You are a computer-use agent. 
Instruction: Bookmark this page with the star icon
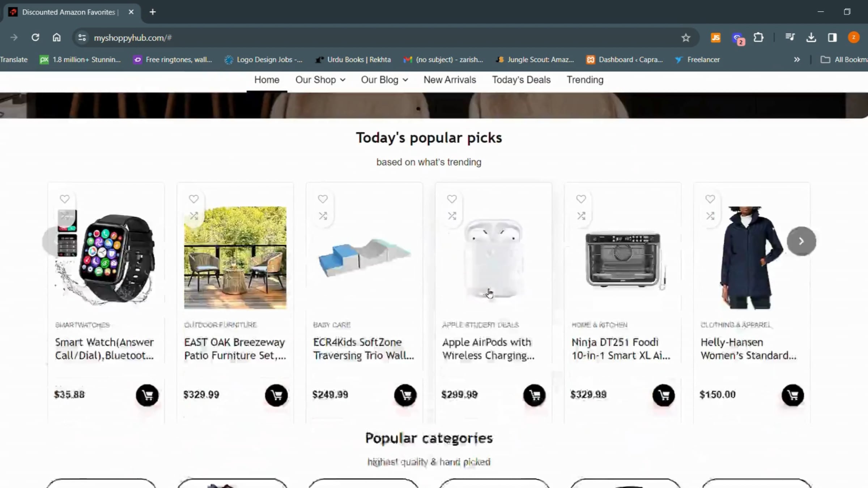click(686, 38)
